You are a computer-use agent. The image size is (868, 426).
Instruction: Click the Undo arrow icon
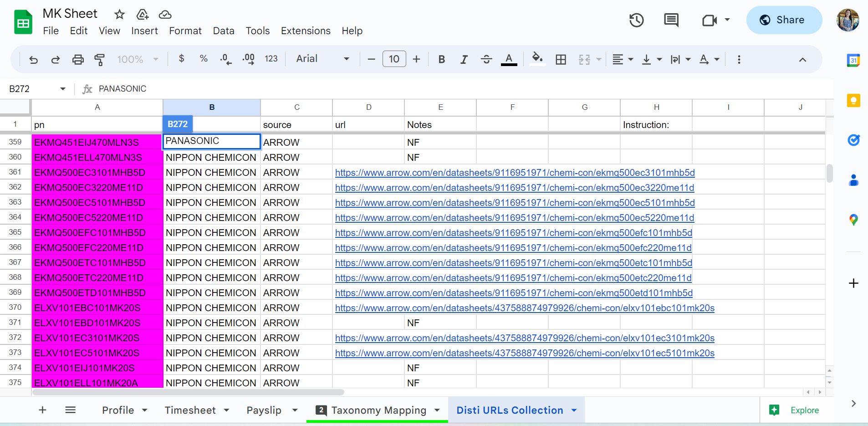coord(33,59)
